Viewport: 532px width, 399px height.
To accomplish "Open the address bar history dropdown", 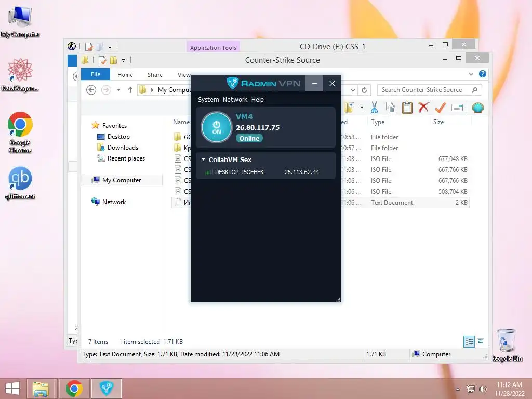I will pyautogui.click(x=353, y=90).
